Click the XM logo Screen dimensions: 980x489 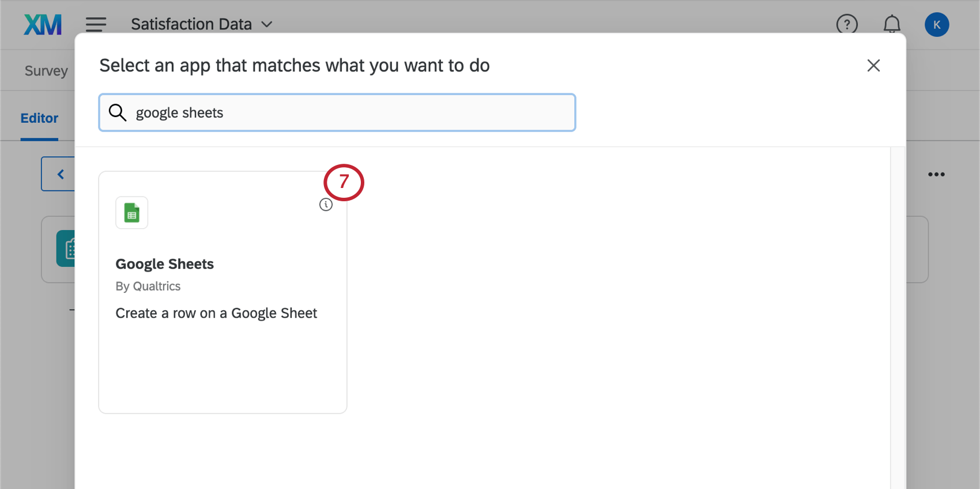coord(43,24)
